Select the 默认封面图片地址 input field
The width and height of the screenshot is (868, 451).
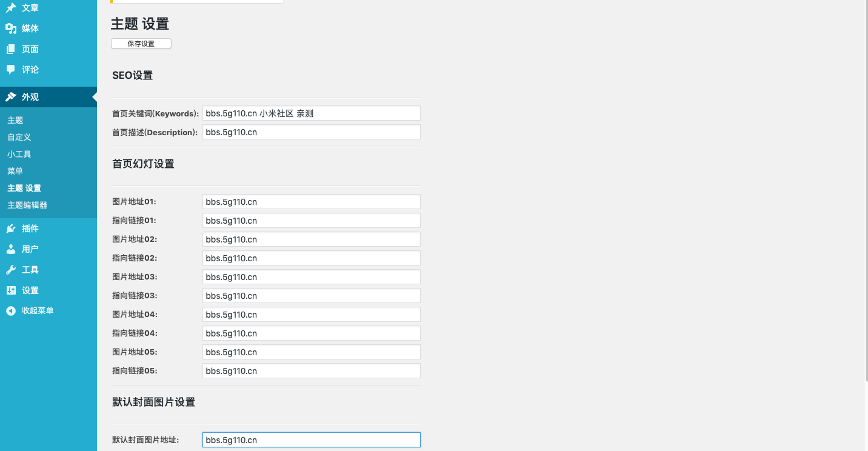[x=311, y=440]
